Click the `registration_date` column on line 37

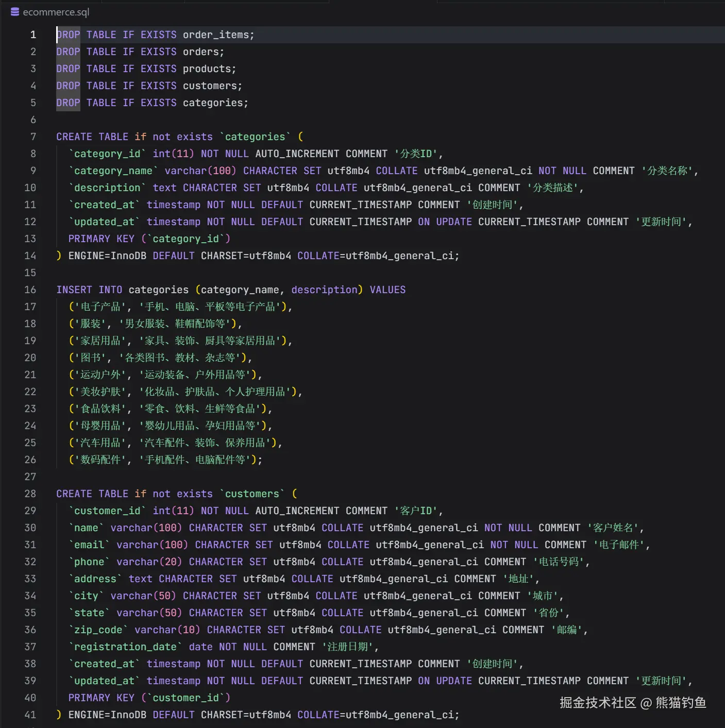point(125,647)
